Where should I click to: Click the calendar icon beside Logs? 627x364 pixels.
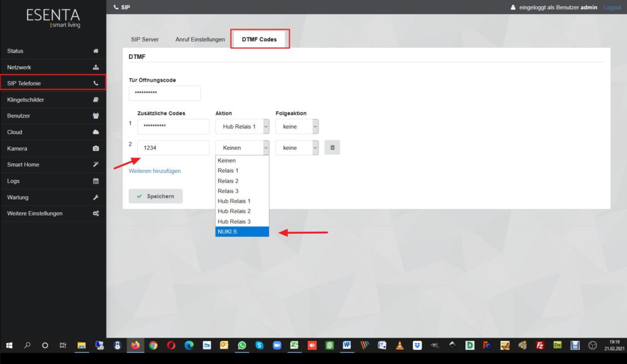point(96,181)
